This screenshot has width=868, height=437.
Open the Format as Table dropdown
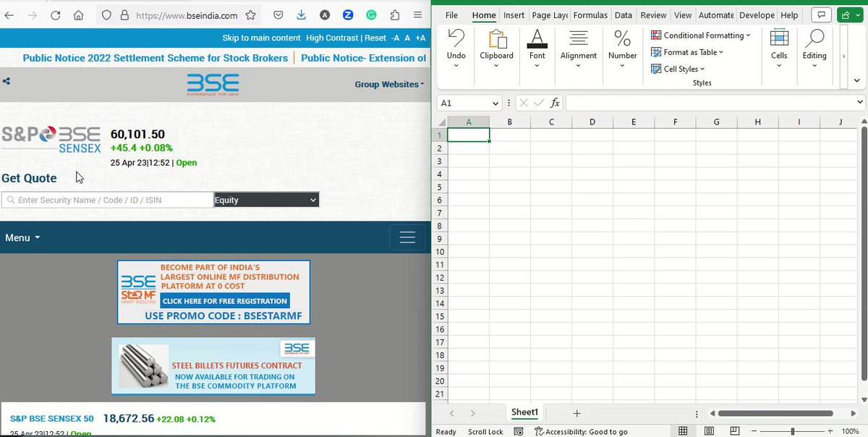[688, 52]
